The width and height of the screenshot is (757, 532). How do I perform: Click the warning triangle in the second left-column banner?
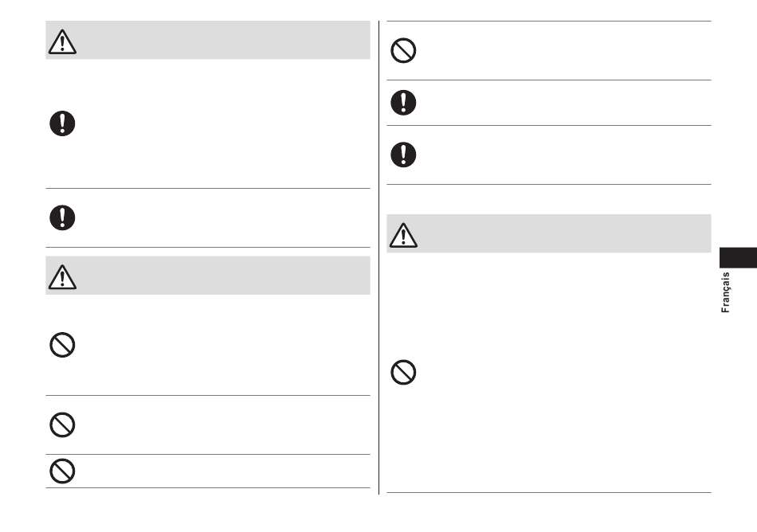62,277
